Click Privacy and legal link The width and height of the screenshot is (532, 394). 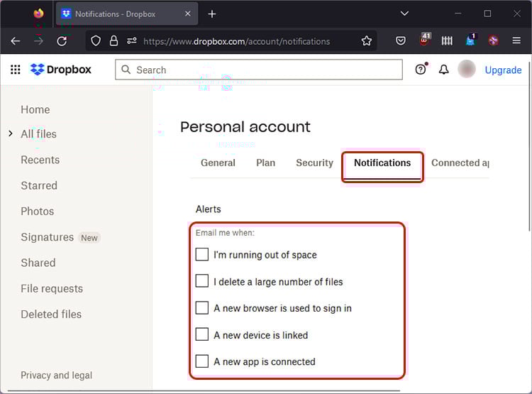point(56,375)
